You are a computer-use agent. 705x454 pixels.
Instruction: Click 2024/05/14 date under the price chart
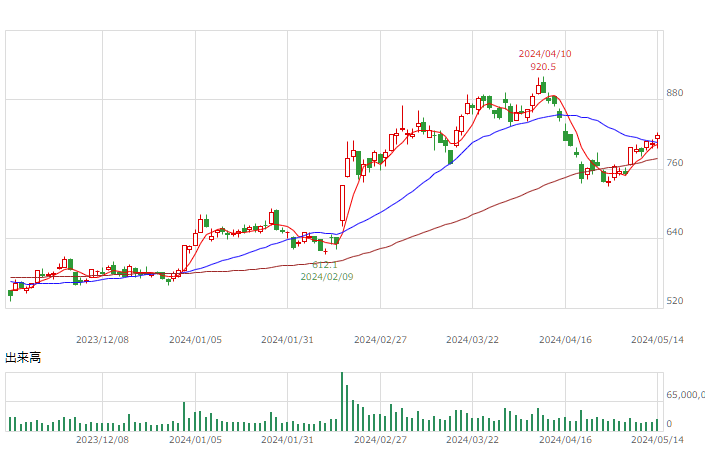pos(657,340)
